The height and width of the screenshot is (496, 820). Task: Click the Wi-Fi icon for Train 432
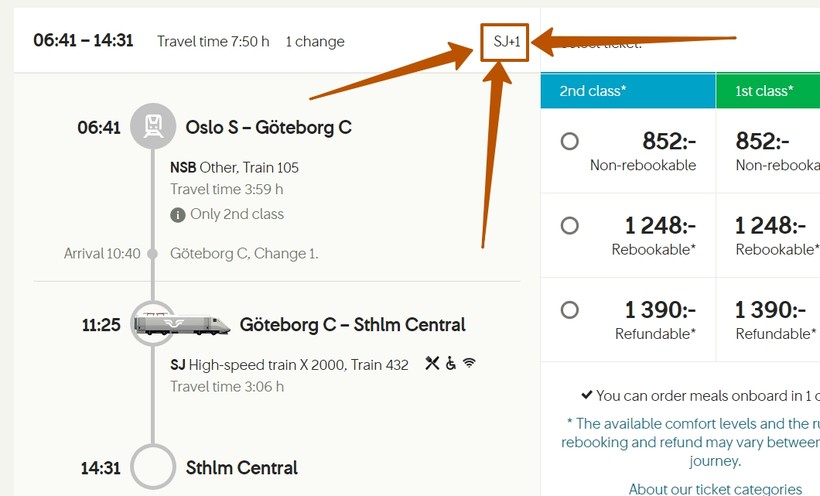coord(469,364)
